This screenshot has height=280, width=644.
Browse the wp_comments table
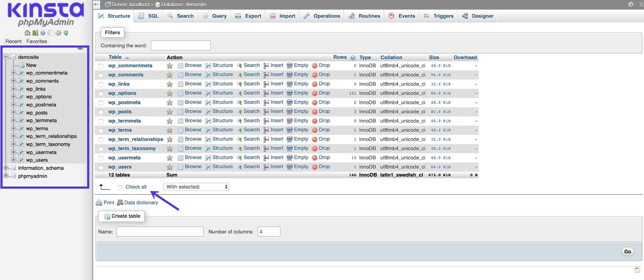[193, 74]
